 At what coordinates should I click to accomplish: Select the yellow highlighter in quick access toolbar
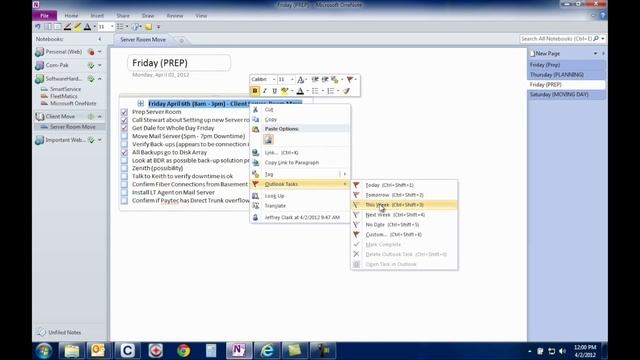click(x=77, y=27)
